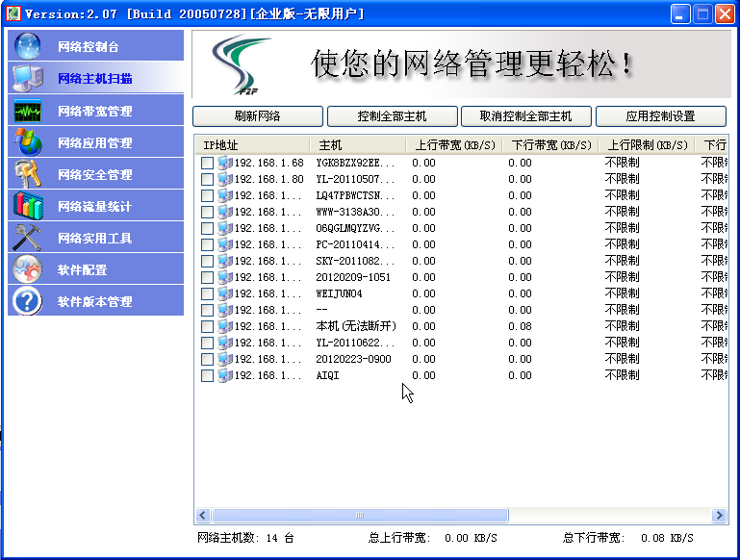Viewport: 740px width, 560px height.
Task: Click the horizontal scrollbar left arrow
Action: (203, 516)
